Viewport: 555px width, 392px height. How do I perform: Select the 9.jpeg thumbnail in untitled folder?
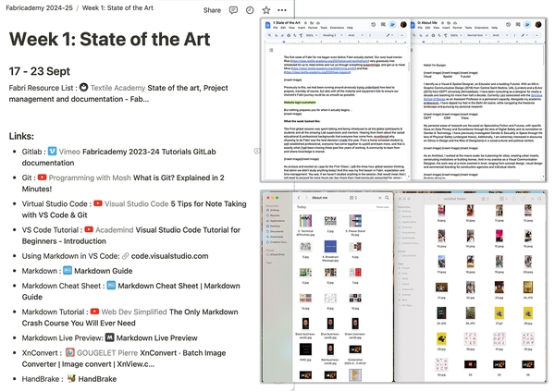pyautogui.click(x=441, y=213)
